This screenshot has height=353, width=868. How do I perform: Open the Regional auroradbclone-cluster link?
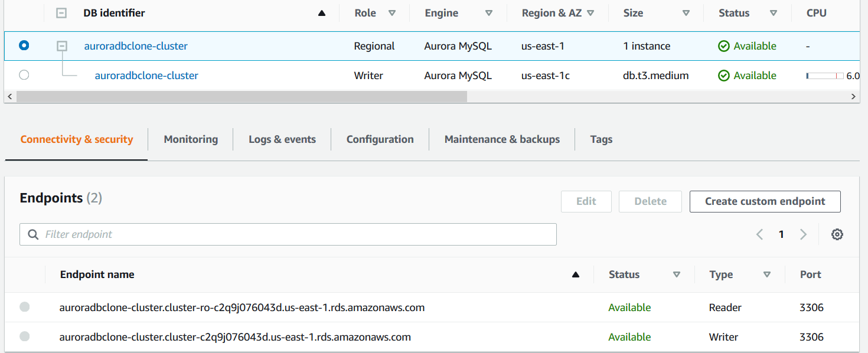[136, 46]
